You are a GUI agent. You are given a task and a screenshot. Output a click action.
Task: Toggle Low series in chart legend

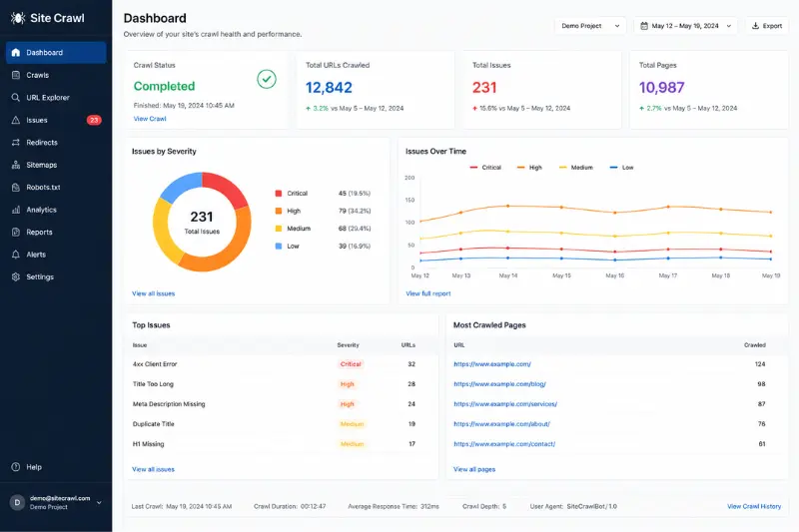(x=621, y=168)
